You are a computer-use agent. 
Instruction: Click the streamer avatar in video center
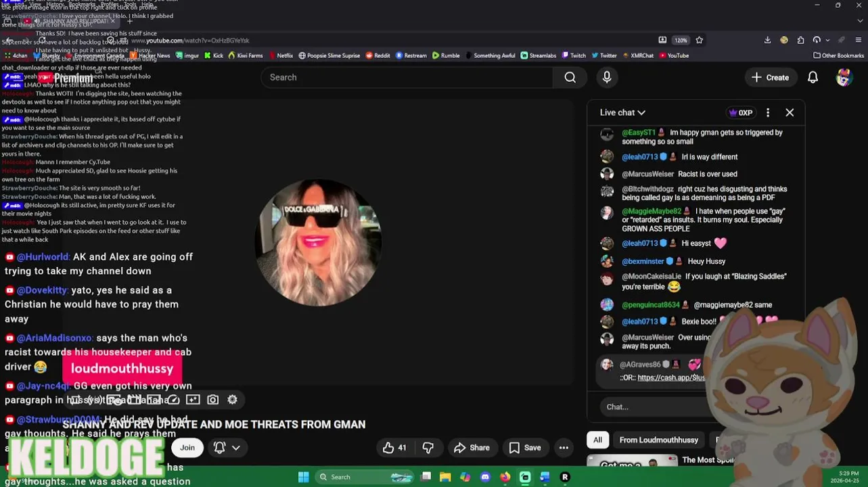[x=318, y=243]
